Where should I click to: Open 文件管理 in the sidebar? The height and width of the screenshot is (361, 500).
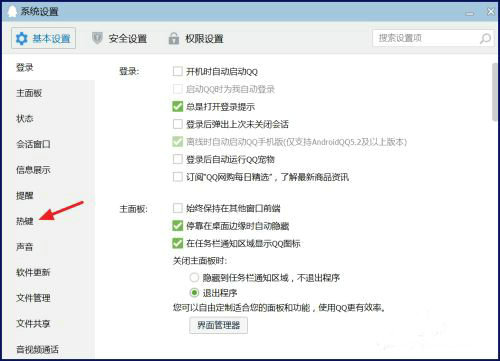point(49,298)
